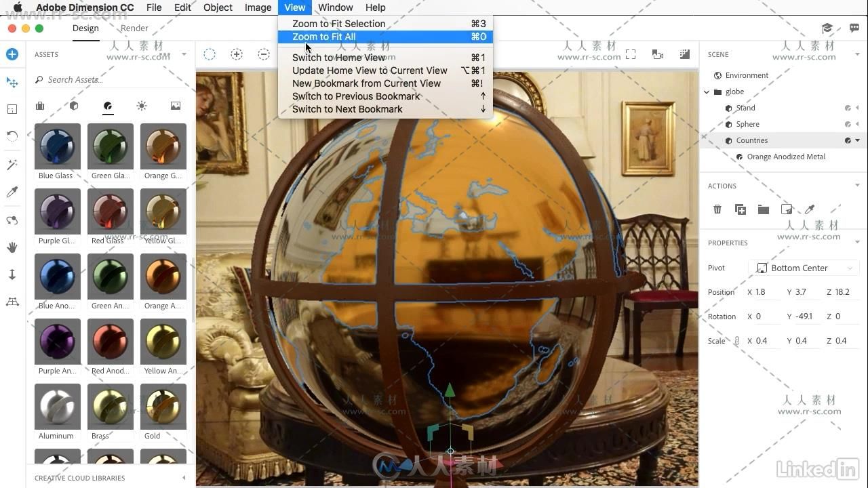Select the Select and Move tool
This screenshot has height=488, width=868.
coord(12,82)
